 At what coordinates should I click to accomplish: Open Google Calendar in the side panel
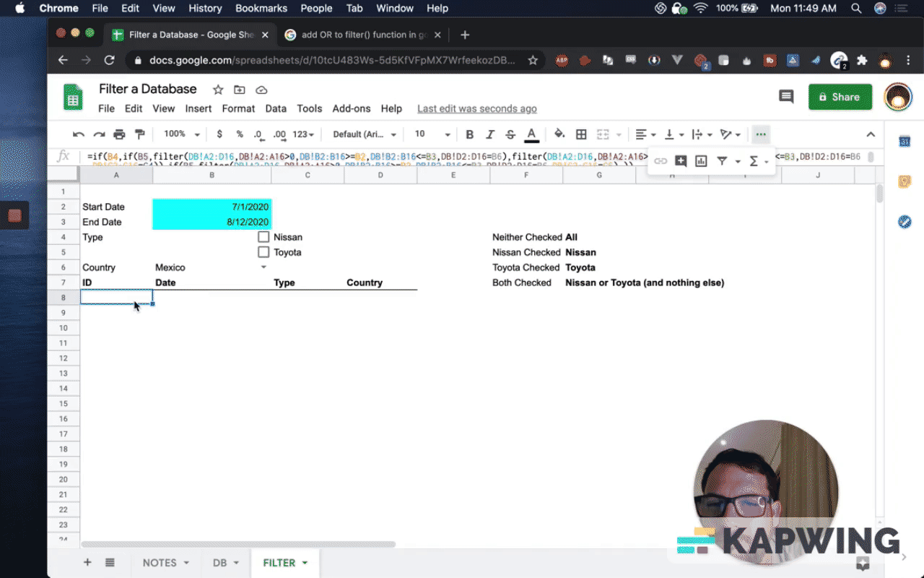905,142
